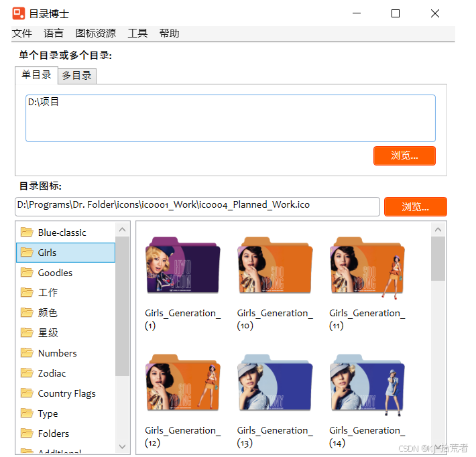Screen dimensions: 476x457
Task: Open the 工具 menu
Action: (137, 33)
